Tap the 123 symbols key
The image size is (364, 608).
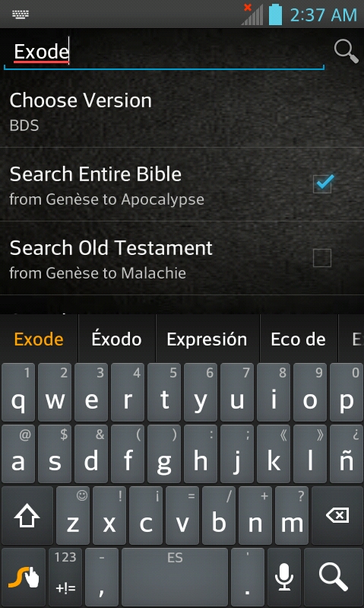pos(65,577)
